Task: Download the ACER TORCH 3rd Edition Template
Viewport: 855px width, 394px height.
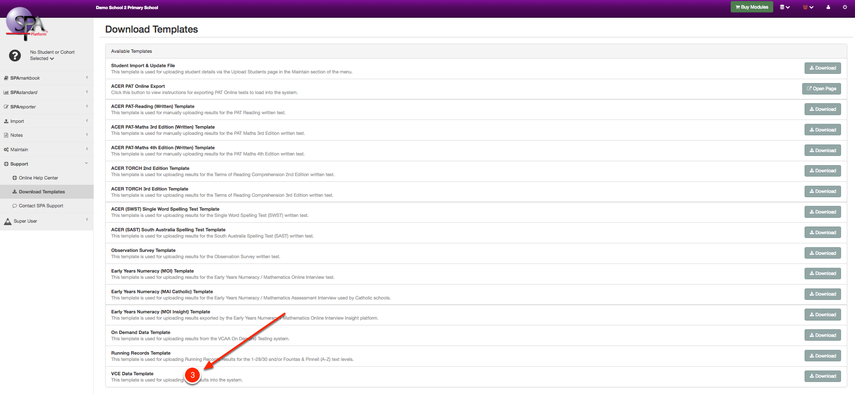Action: point(823,191)
